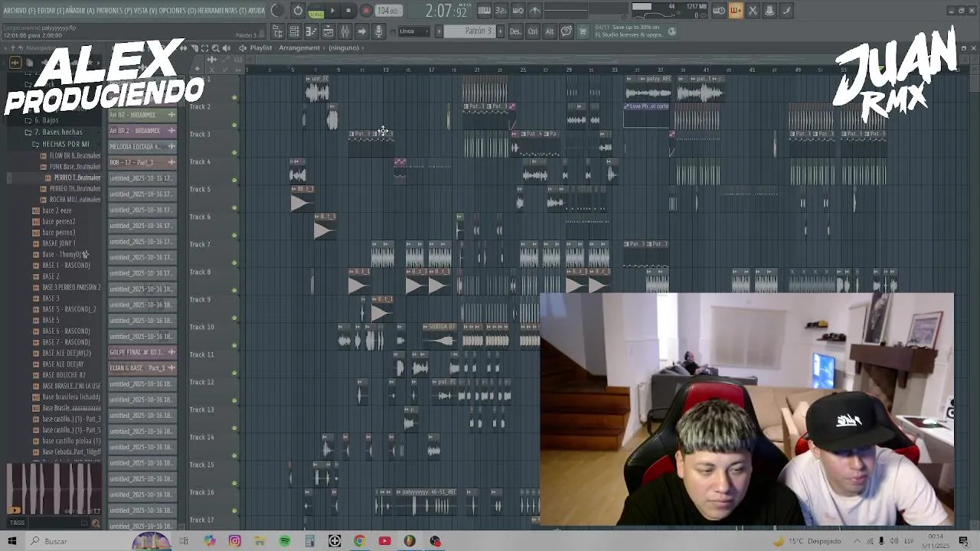The width and height of the screenshot is (980, 551).
Task: Click the highlighted orange one-click audio recording icon
Action: [736, 11]
